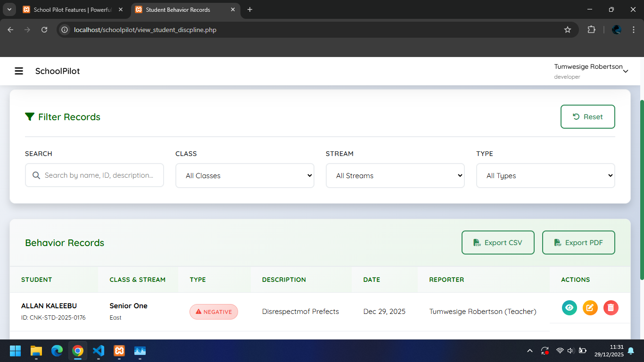Image resolution: width=644 pixels, height=362 pixels.
Task: Open the hamburger sidebar menu
Action: pos(19,71)
